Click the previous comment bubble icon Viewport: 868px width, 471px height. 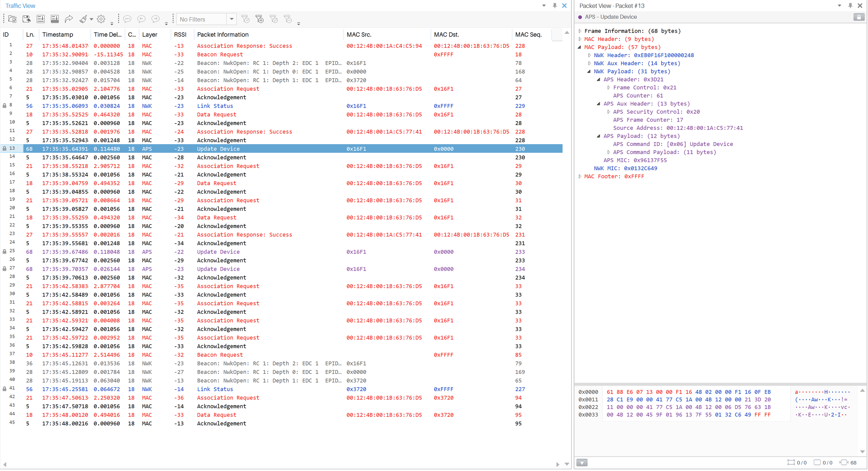(141, 19)
